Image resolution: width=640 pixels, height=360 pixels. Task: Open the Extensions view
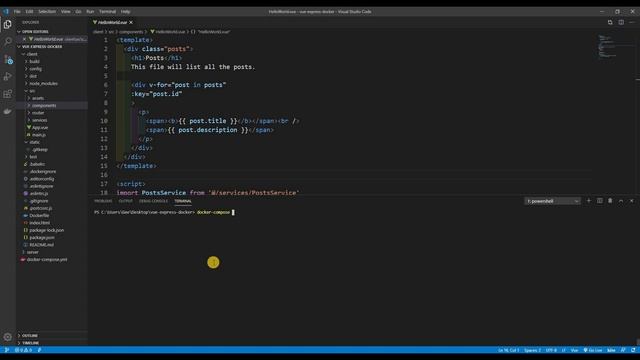click(8, 94)
